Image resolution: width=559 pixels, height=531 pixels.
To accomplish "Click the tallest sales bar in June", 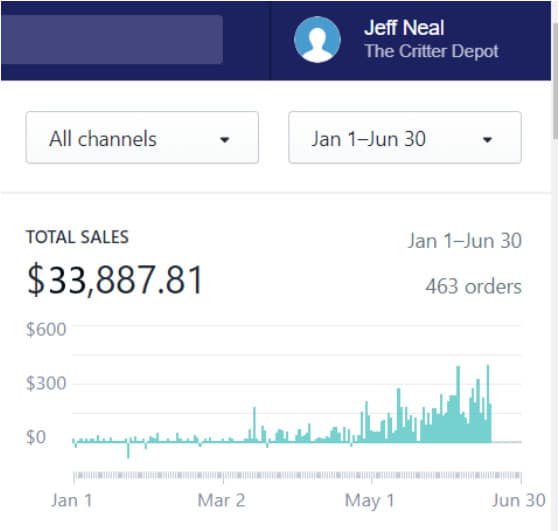I will (x=488, y=403).
